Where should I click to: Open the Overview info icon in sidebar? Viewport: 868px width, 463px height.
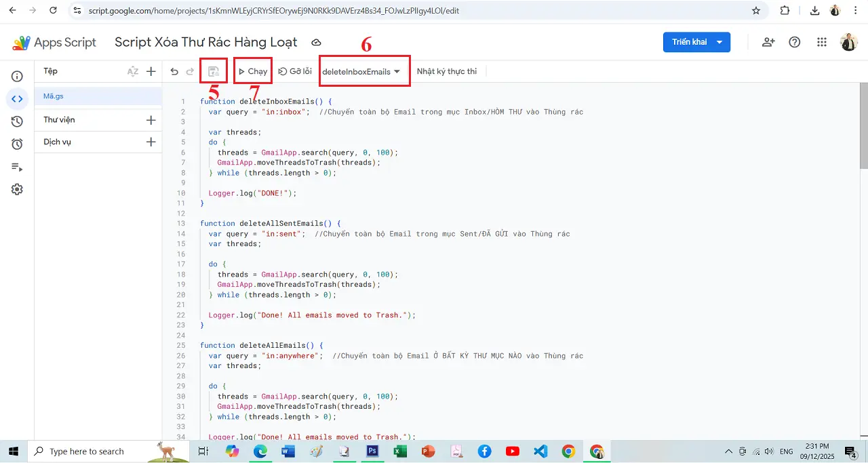(17, 76)
